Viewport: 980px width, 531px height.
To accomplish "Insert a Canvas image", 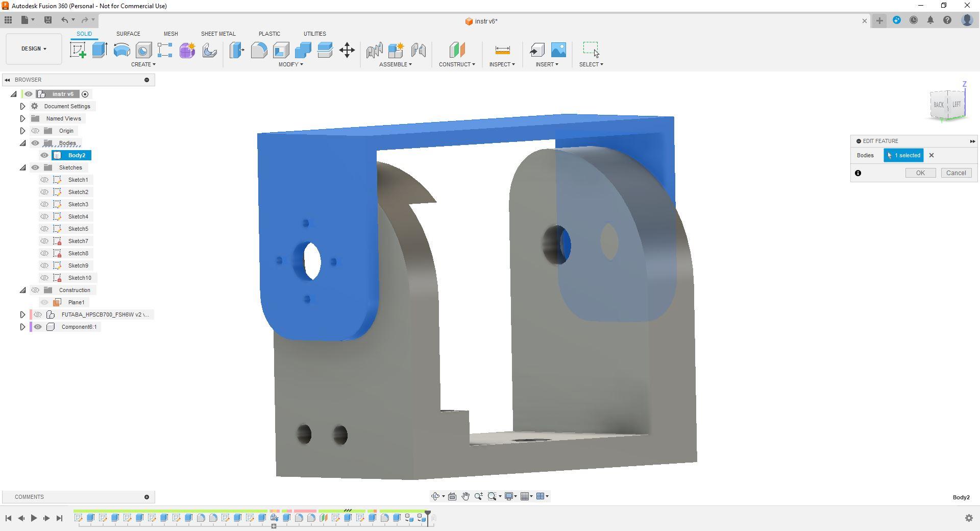I will [x=558, y=50].
